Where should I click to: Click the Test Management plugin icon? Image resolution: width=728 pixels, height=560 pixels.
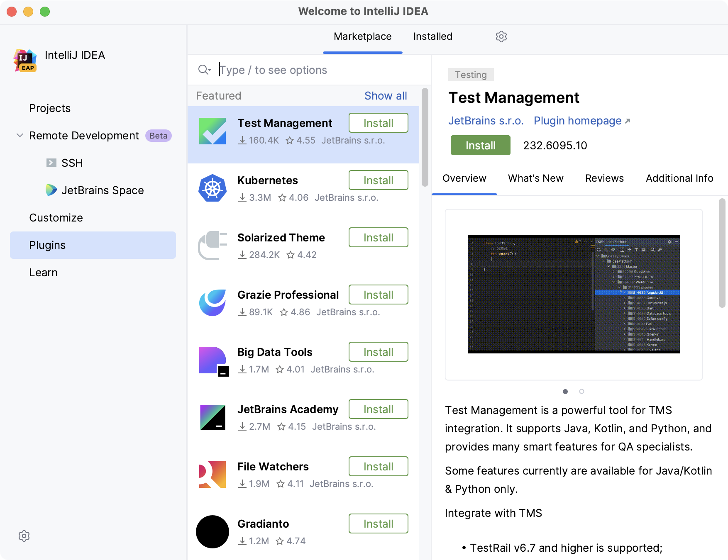(213, 131)
